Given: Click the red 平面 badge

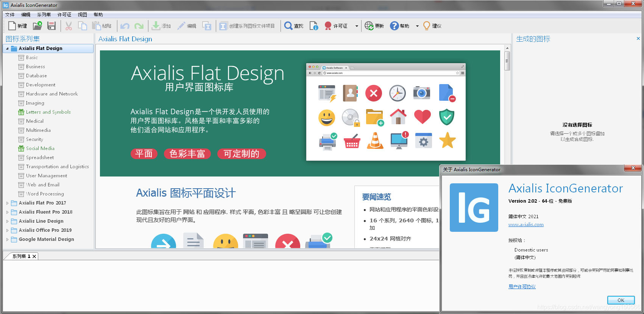Looking at the screenshot, I should [x=144, y=154].
